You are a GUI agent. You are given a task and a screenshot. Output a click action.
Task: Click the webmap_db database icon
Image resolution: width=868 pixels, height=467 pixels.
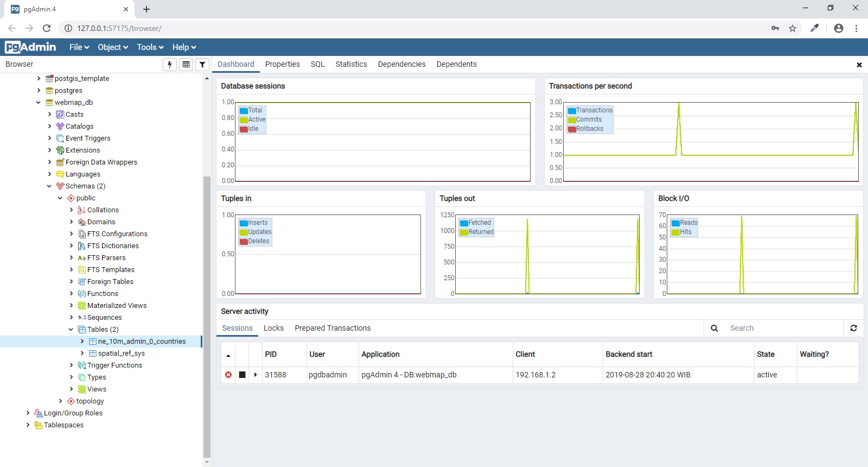[49, 103]
